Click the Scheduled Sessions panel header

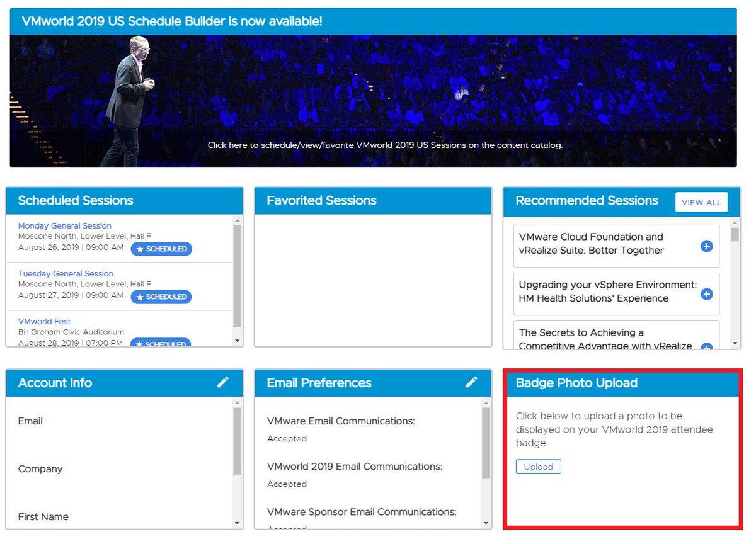(124, 200)
